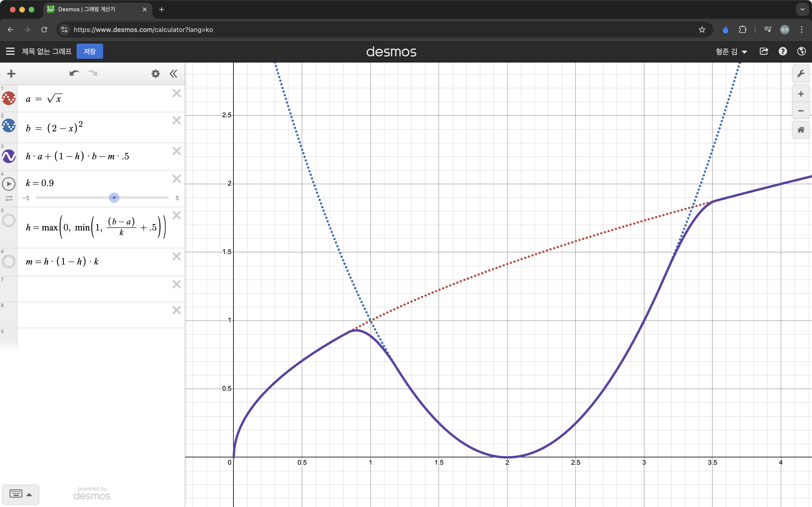Open expression list edit settings gear

click(156, 74)
